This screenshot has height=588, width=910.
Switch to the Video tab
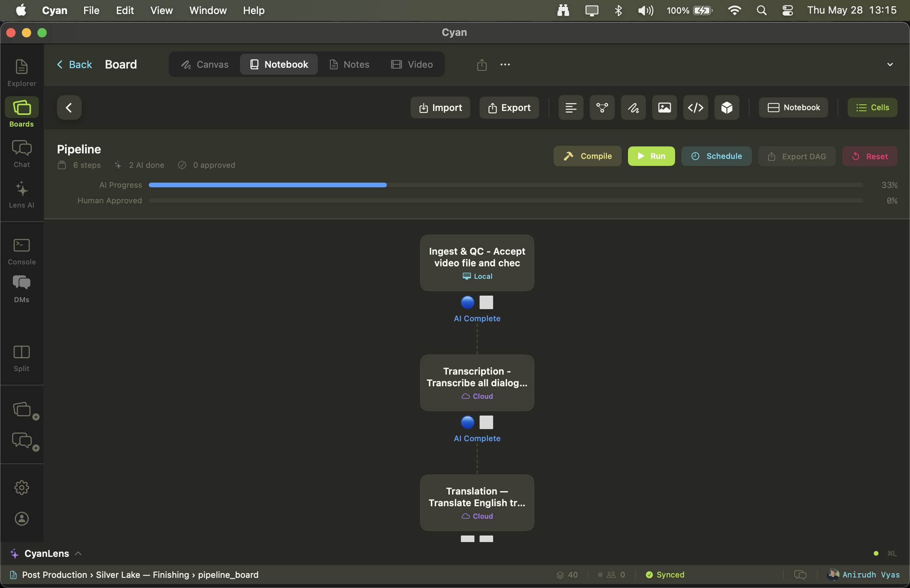click(x=412, y=65)
